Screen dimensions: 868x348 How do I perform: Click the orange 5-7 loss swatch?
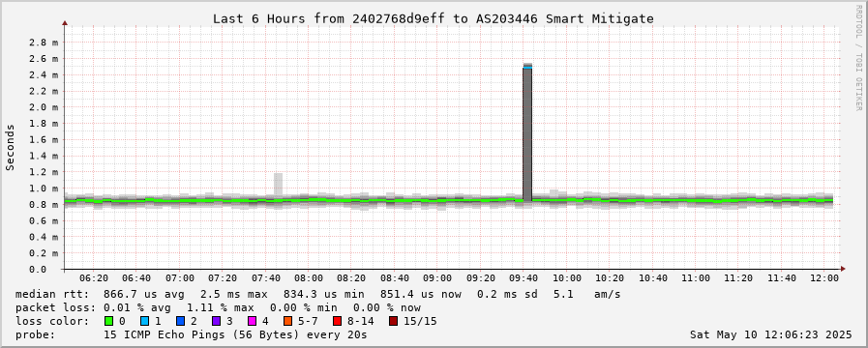(x=287, y=321)
